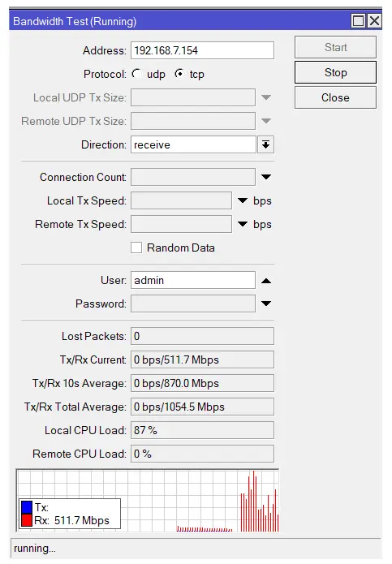
Task: Click the red Rx legend swatch
Action: tap(27, 520)
